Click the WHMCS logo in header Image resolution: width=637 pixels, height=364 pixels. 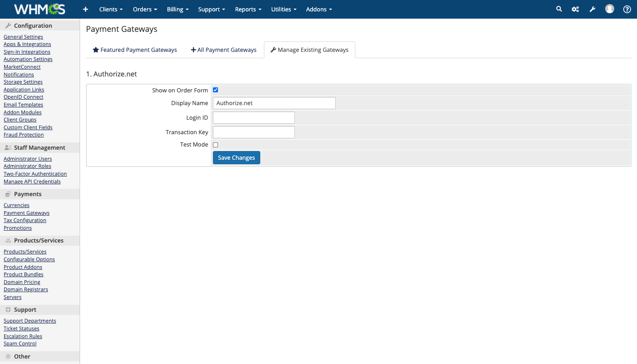pos(40,9)
